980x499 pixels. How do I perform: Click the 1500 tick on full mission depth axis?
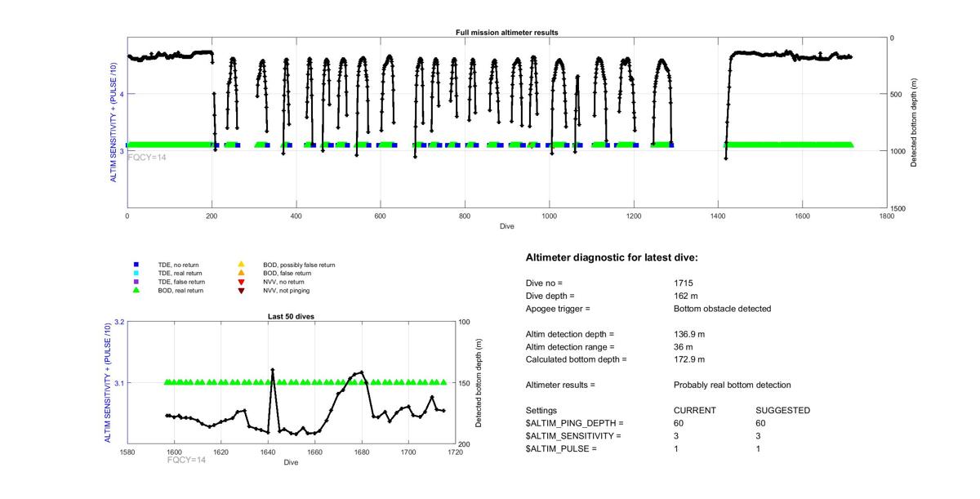pos(899,208)
